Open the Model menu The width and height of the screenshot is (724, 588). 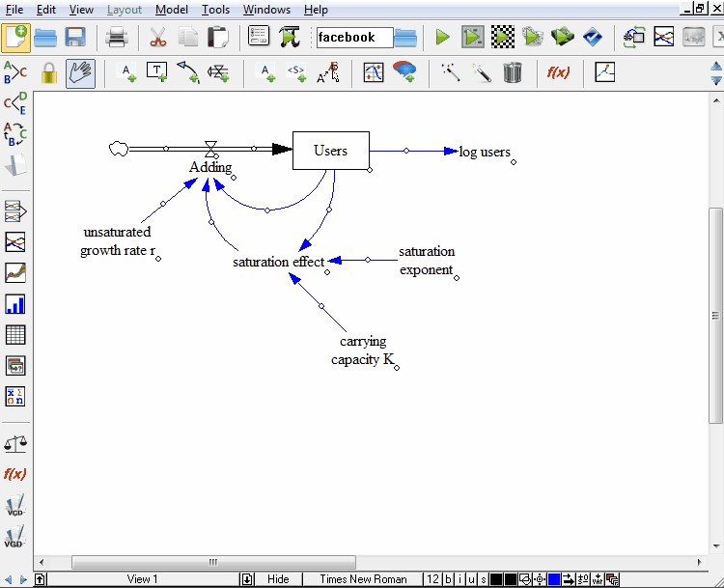click(171, 10)
